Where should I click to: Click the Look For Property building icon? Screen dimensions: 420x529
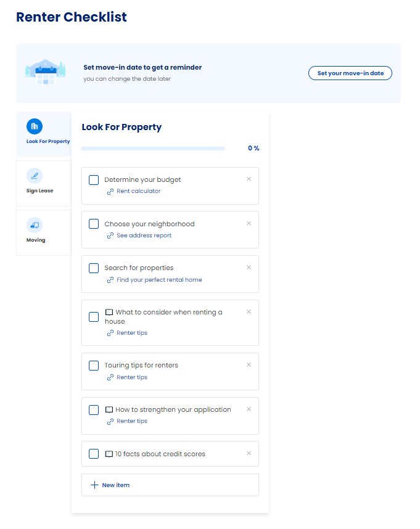tap(35, 126)
